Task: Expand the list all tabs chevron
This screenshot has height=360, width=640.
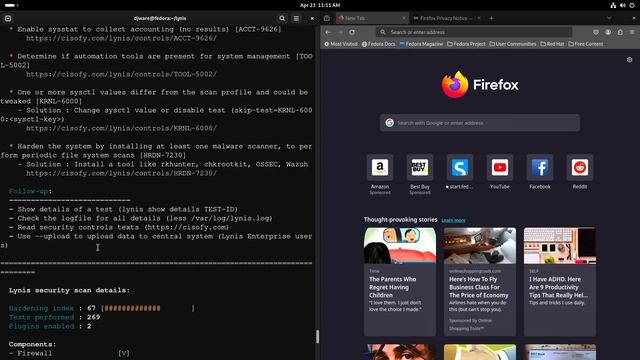Action: (609, 18)
